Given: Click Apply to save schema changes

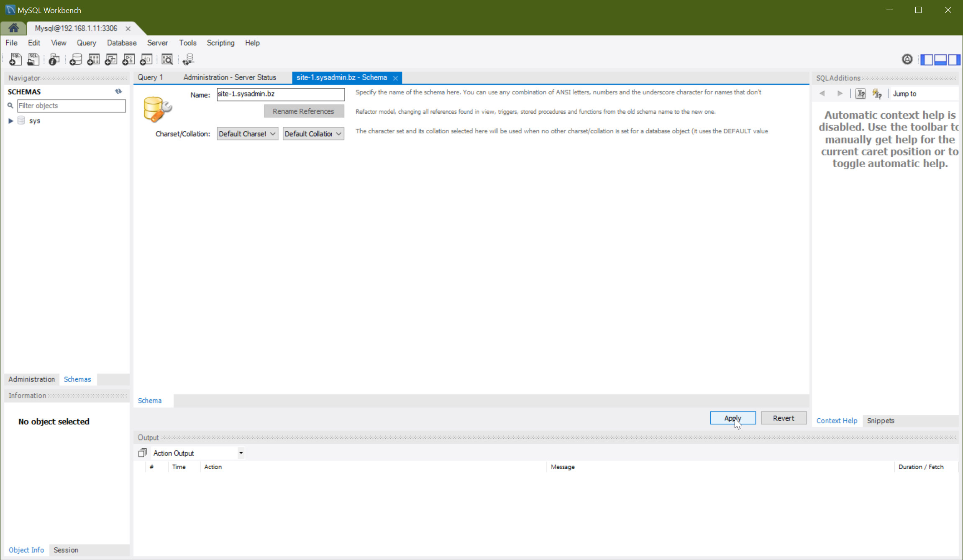Looking at the screenshot, I should click(x=732, y=418).
